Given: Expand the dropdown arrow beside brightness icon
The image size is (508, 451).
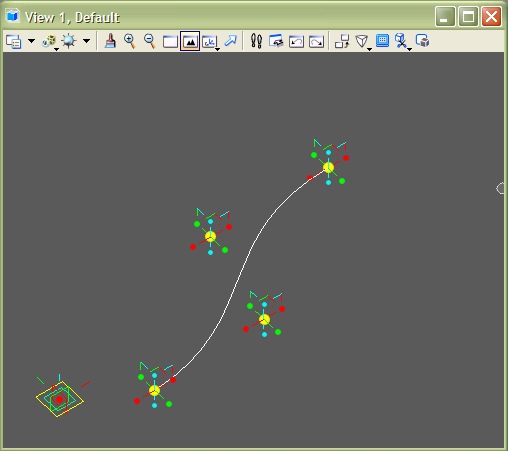Looking at the screenshot, I should [86, 41].
